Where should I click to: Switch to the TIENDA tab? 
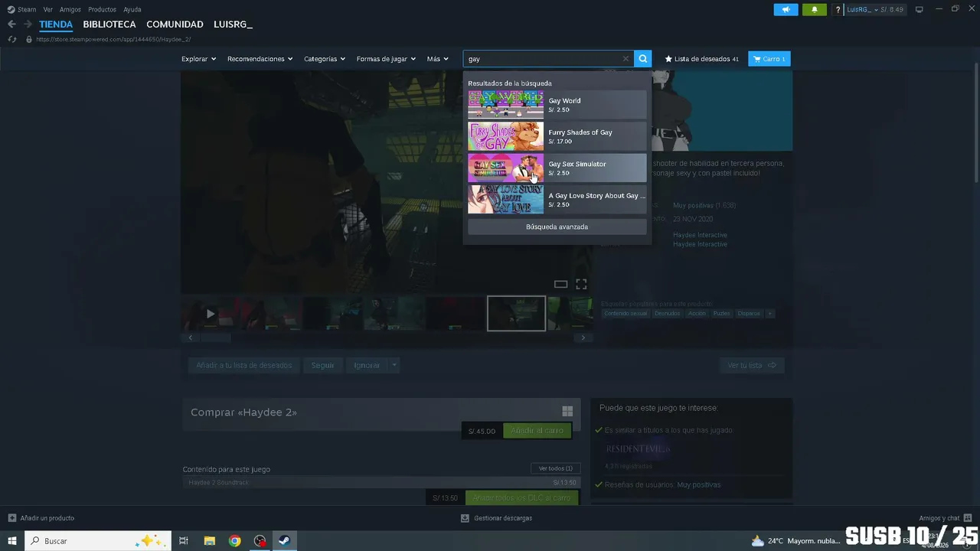click(x=56, y=24)
